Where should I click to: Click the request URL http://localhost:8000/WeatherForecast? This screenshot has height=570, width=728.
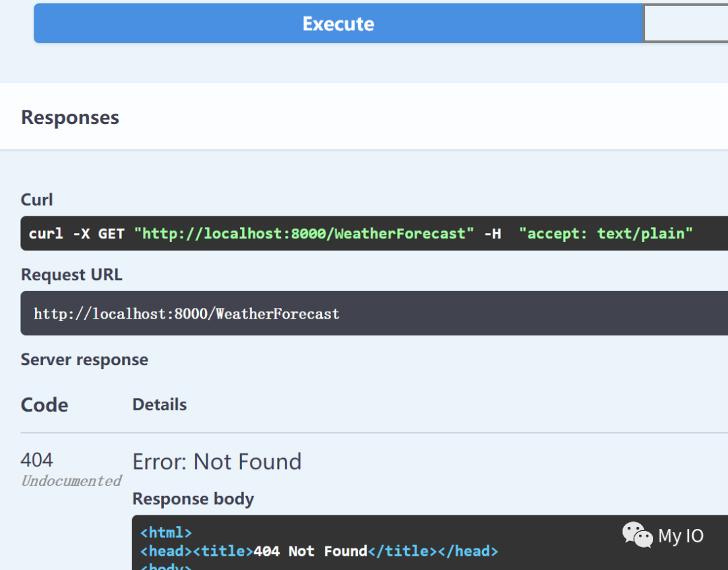coord(186,314)
